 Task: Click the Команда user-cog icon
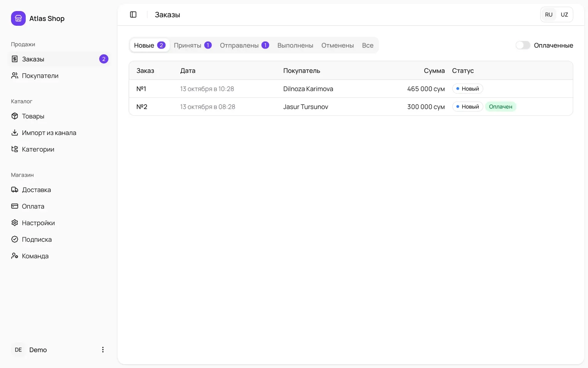[x=15, y=256]
